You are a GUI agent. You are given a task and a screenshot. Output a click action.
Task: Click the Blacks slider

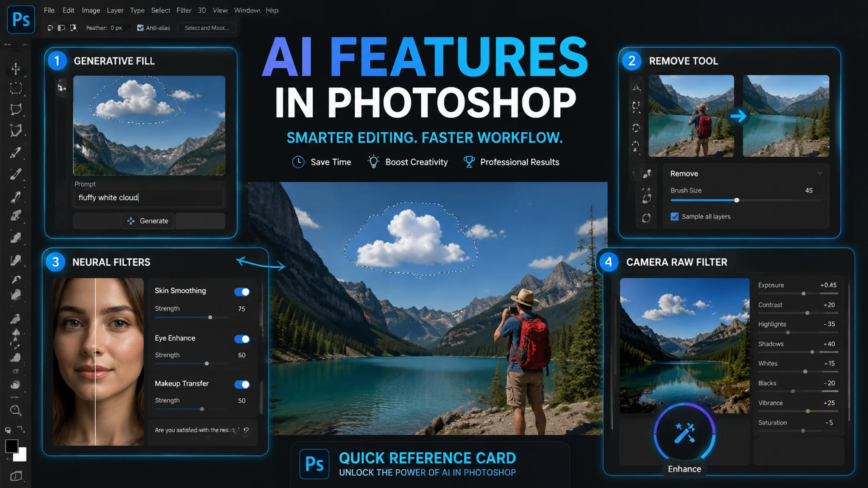coord(798,391)
